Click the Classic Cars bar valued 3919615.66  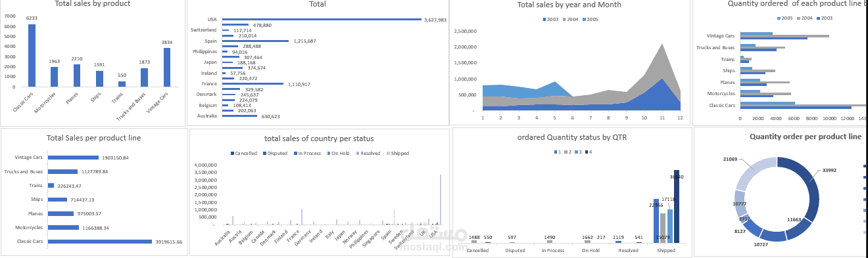click(99, 242)
